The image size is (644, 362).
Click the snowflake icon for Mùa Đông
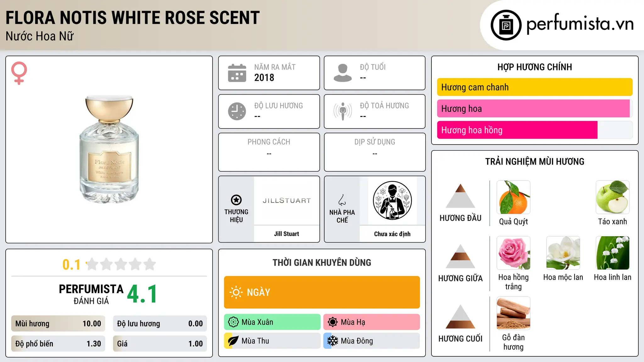[x=332, y=341]
